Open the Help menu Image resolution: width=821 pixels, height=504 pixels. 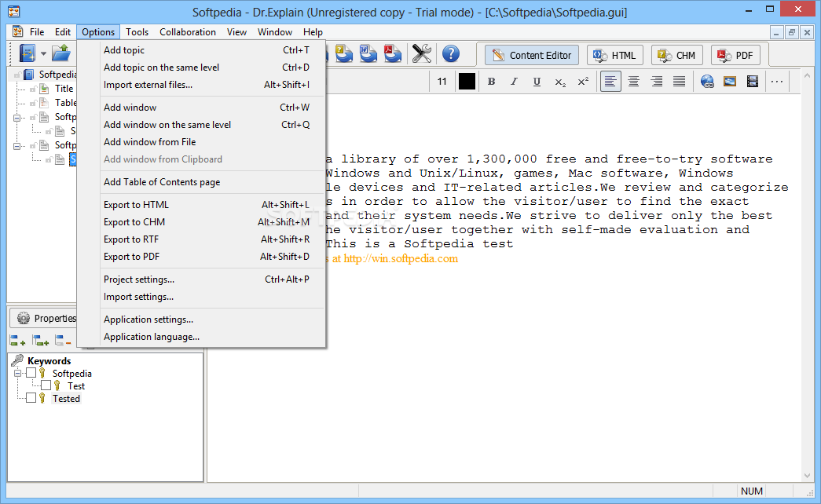pos(313,32)
